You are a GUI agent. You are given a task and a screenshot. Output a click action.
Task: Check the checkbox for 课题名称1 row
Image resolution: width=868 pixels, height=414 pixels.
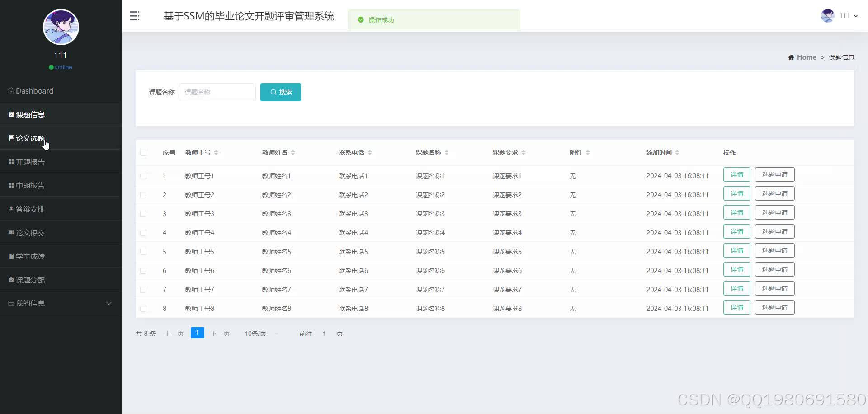(x=144, y=176)
